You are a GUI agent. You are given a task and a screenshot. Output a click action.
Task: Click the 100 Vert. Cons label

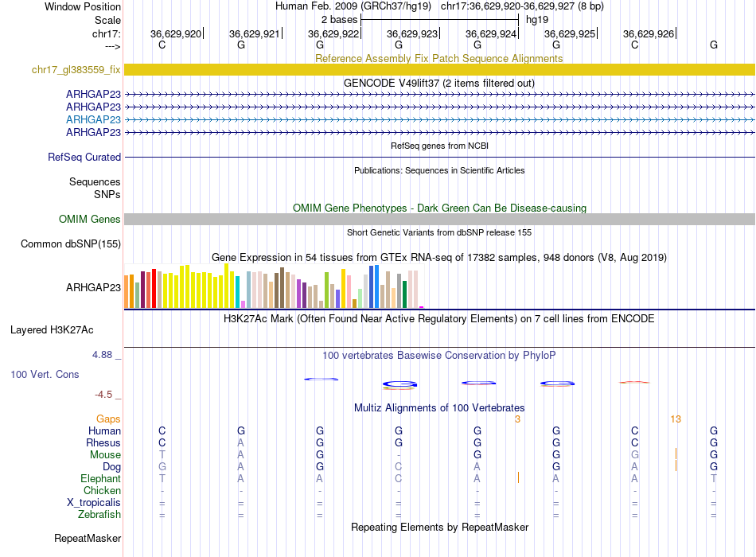point(45,375)
